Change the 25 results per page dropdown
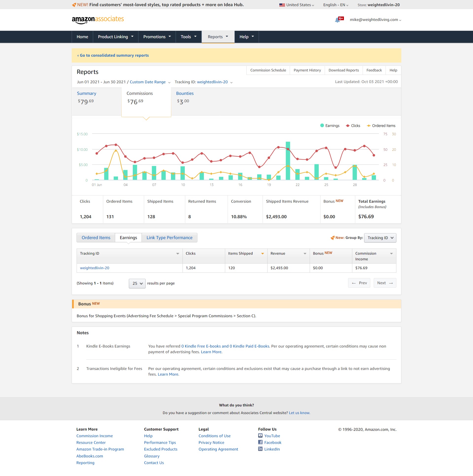 click(137, 283)
